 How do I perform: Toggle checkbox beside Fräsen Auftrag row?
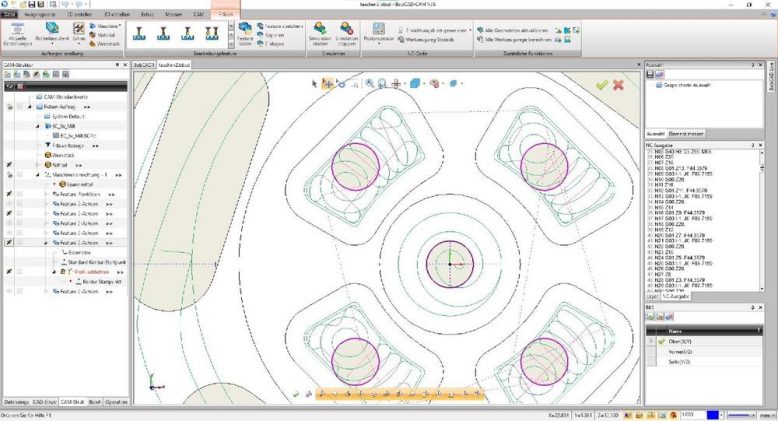point(18,106)
